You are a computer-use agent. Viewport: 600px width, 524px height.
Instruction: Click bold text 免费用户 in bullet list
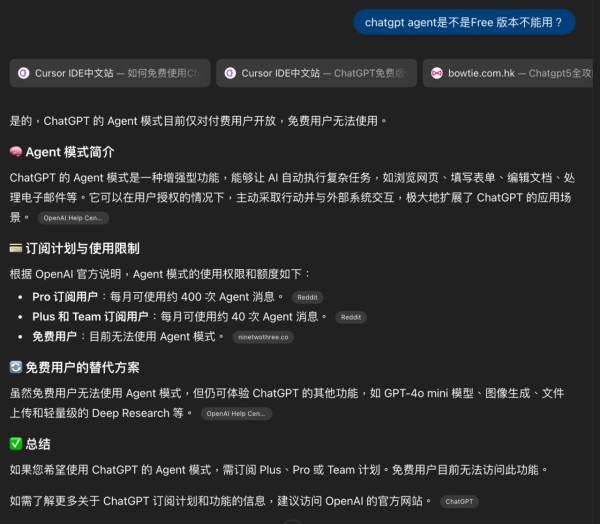click(54, 337)
